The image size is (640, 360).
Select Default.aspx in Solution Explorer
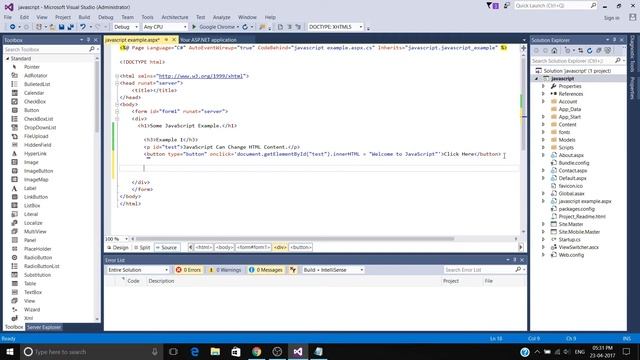click(x=572, y=178)
